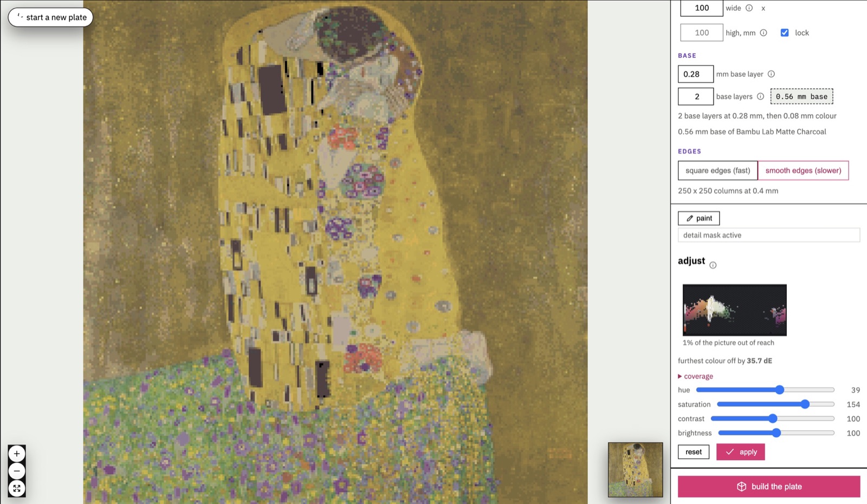Click the brightness slider handle
This screenshot has height=504, width=867.
777,433
